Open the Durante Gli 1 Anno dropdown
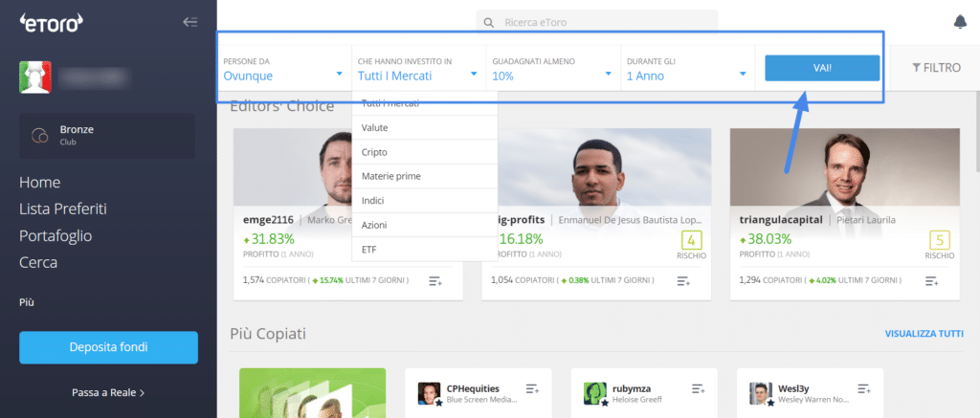980x418 pixels. coord(687,70)
